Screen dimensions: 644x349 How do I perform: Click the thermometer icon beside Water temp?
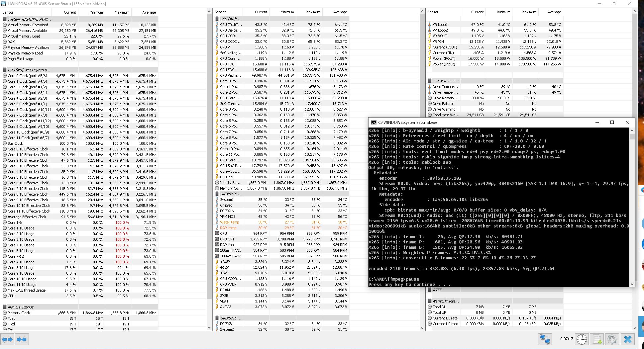(x=217, y=222)
